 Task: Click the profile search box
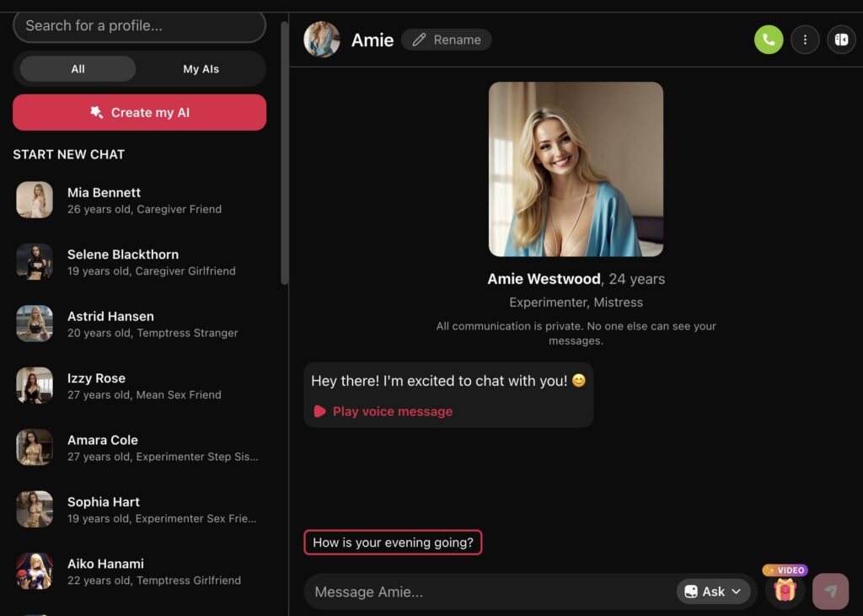click(139, 26)
